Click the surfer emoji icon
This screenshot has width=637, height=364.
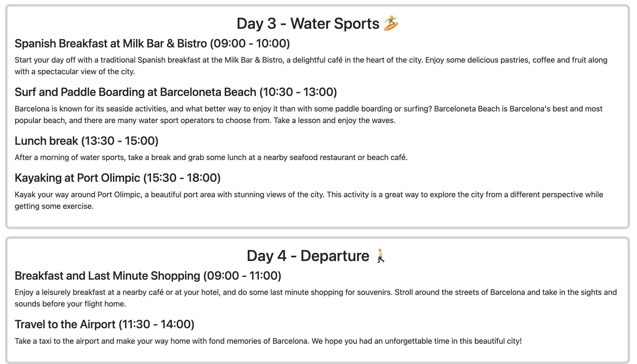[x=391, y=23]
